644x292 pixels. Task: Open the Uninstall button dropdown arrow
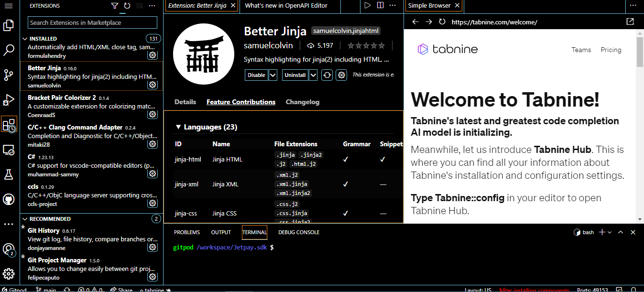click(x=313, y=75)
